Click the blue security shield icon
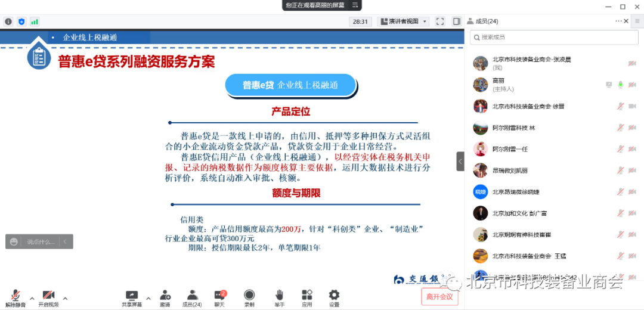The width and height of the screenshot is (644, 310). point(22,21)
